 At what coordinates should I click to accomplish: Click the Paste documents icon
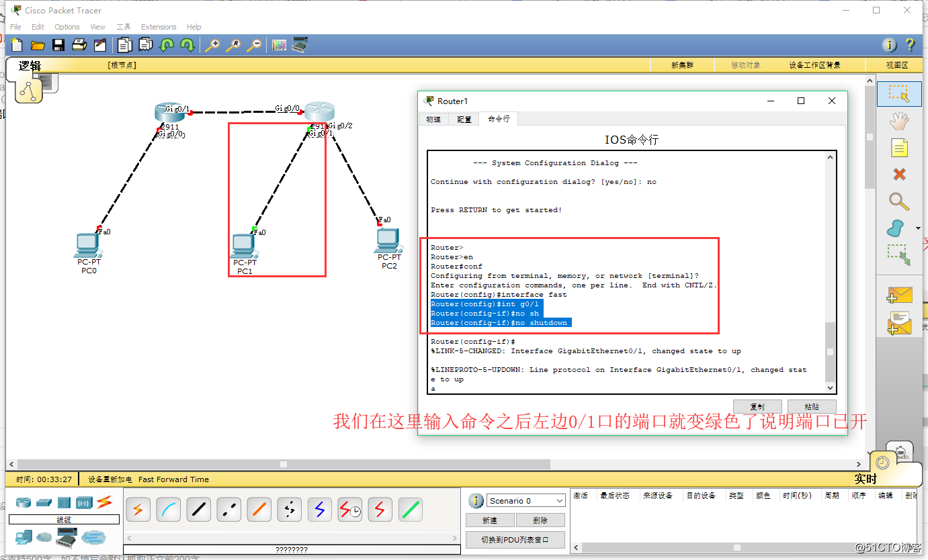coord(146,45)
